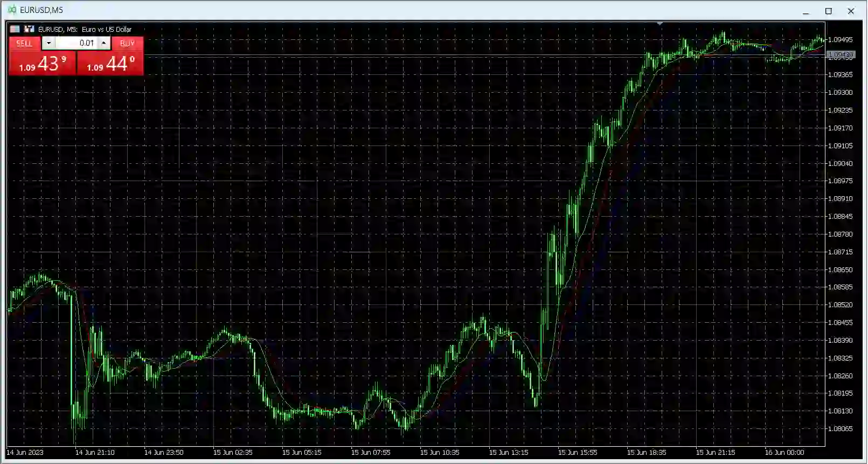Open the Depth of Market icon
The height and width of the screenshot is (464, 868).
coord(29,29)
